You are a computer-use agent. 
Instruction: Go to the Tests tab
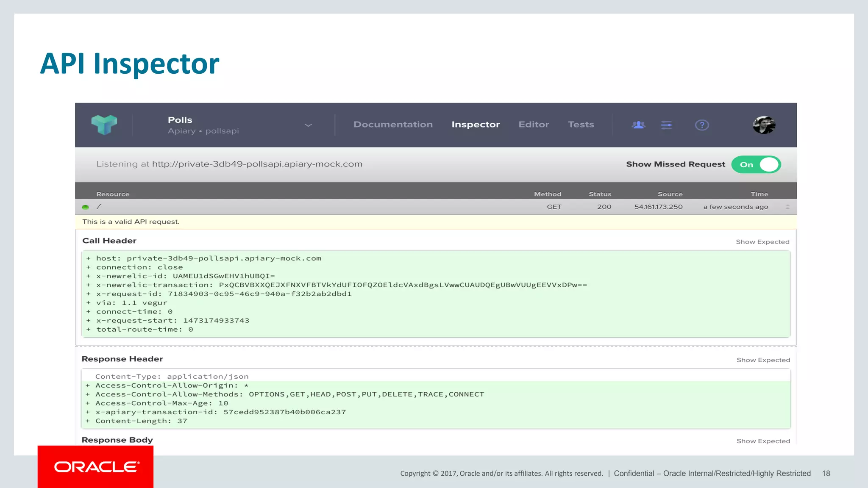(x=581, y=125)
